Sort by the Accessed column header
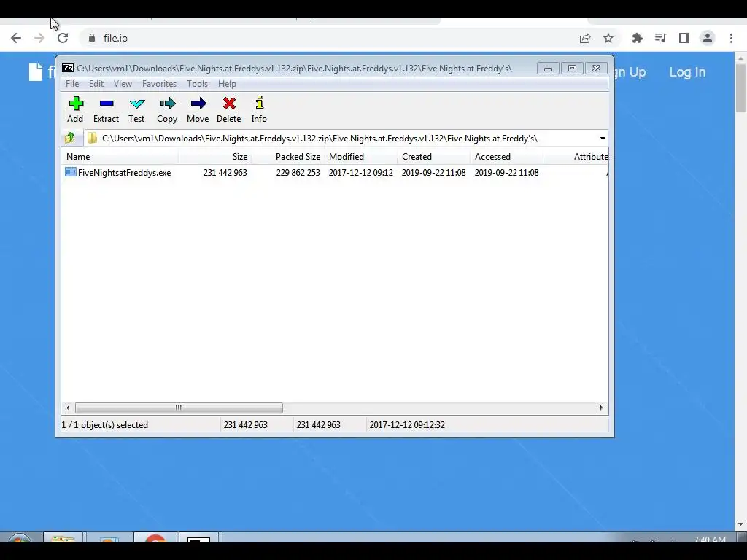 [x=506, y=157]
